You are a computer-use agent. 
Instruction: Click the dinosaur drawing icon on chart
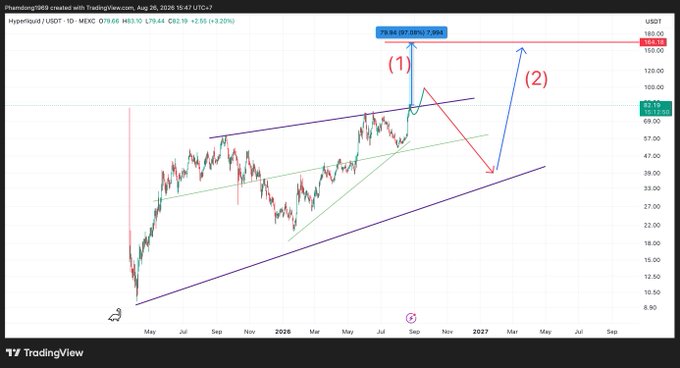click(x=115, y=315)
